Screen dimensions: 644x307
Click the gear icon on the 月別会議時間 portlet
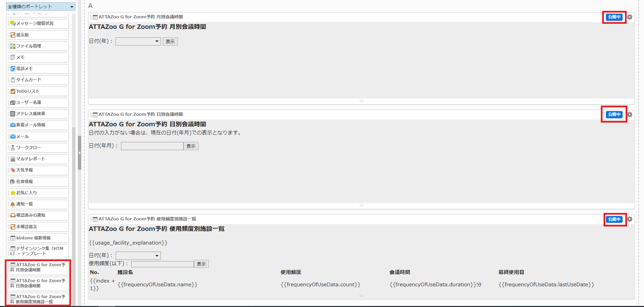point(630,17)
